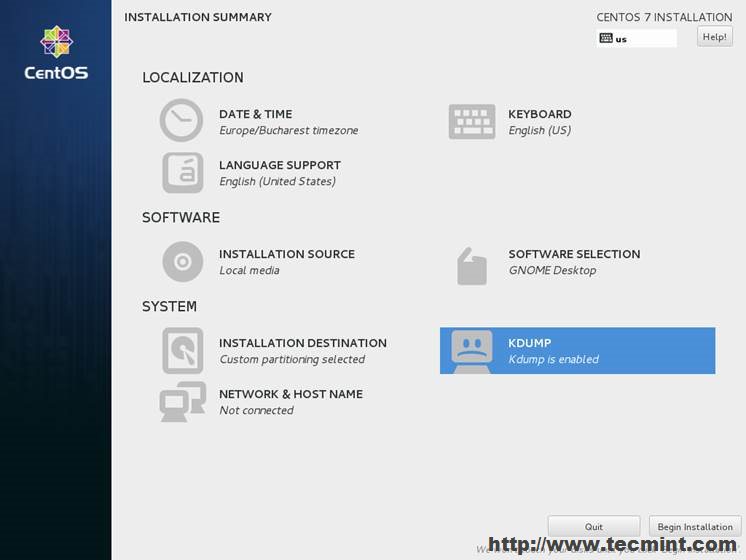746x560 pixels.
Task: Click the Help! button
Action: 715,37
